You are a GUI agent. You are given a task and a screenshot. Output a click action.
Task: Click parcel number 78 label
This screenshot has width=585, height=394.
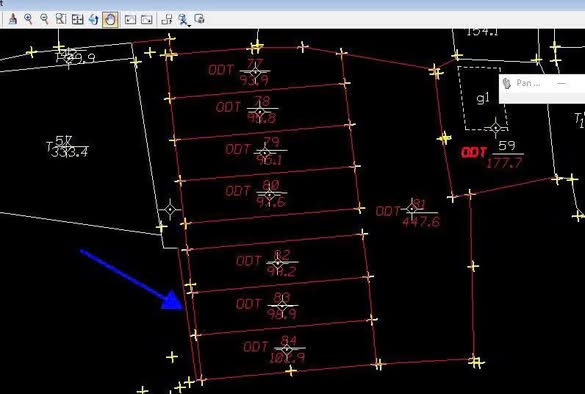pyautogui.click(x=262, y=101)
